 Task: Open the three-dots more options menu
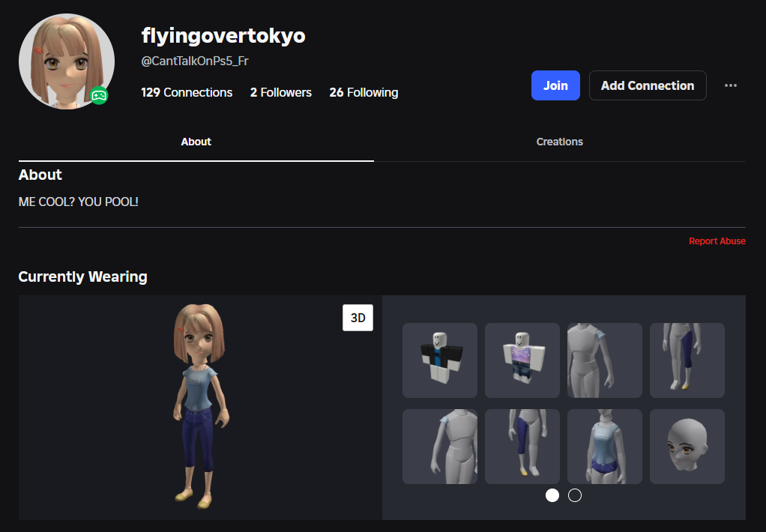tap(731, 85)
